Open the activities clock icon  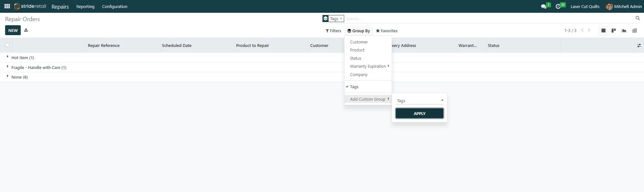coord(558,6)
